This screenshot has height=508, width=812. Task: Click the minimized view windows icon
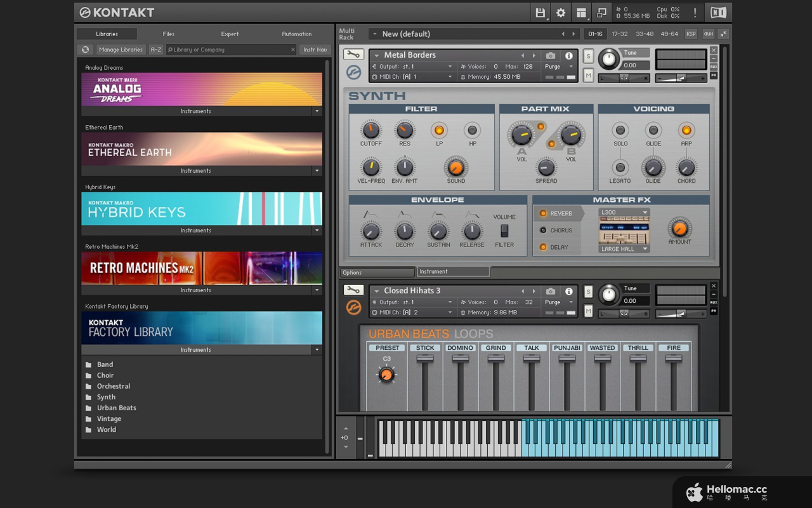pyautogui.click(x=601, y=13)
